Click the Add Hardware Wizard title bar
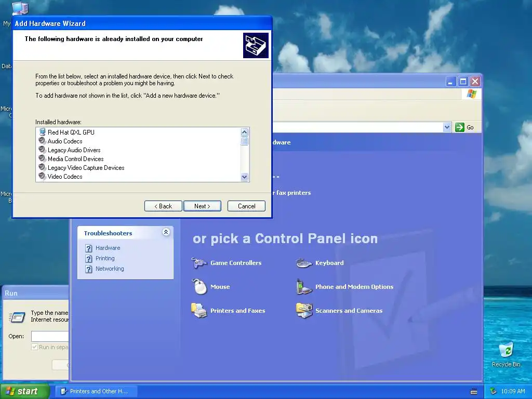This screenshot has height=399, width=532. pos(142,23)
